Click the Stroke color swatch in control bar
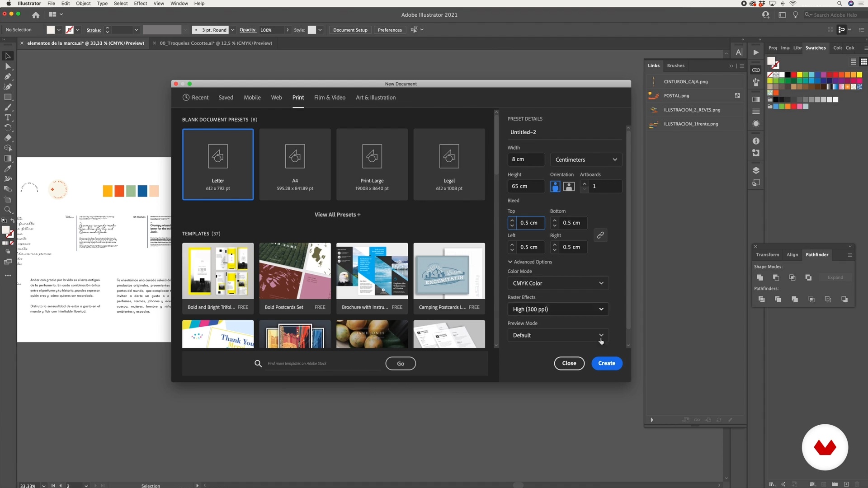868x488 pixels. (70, 30)
